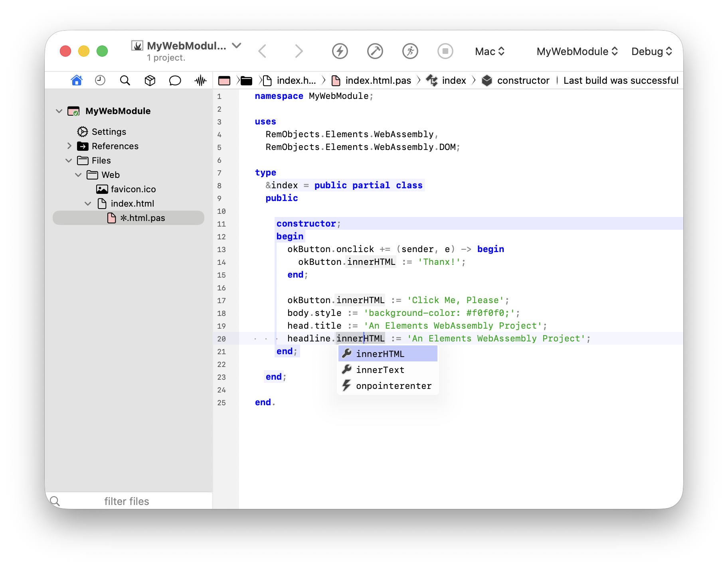Click the 'namespace' keyword on line 1

click(279, 96)
